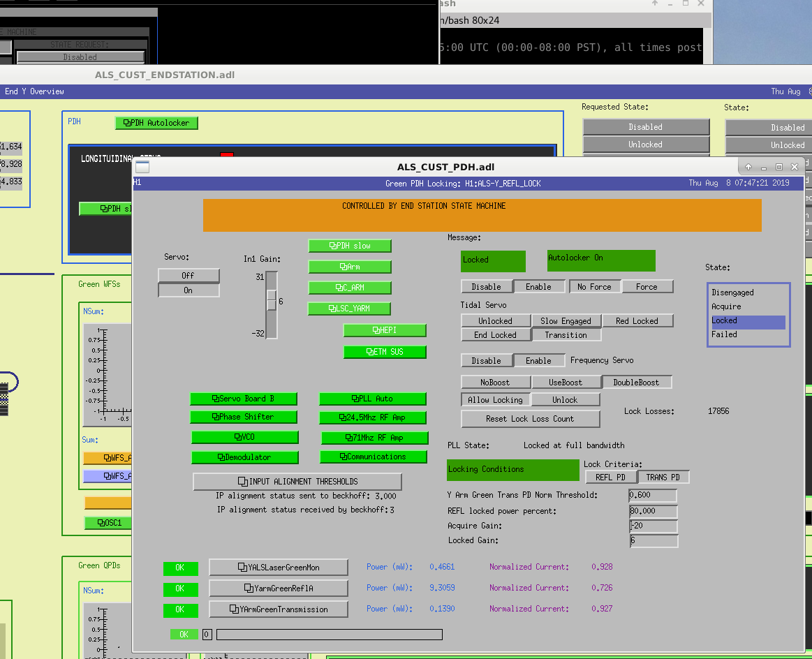Set Tidal Servo to Red Locked
The image size is (812, 659).
(x=637, y=321)
